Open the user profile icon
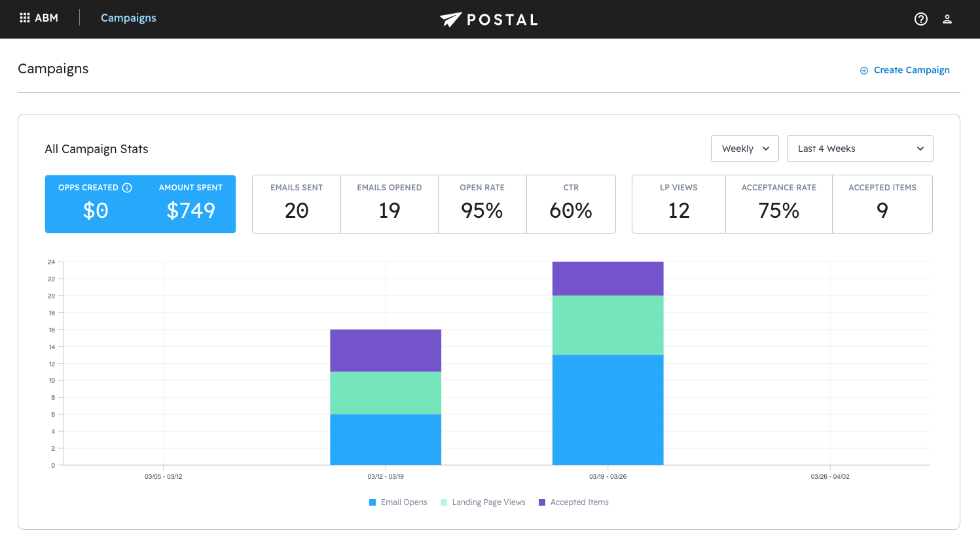 (x=947, y=19)
